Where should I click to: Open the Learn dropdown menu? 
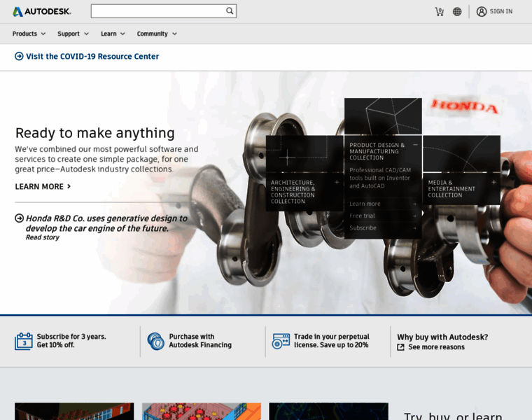[113, 34]
